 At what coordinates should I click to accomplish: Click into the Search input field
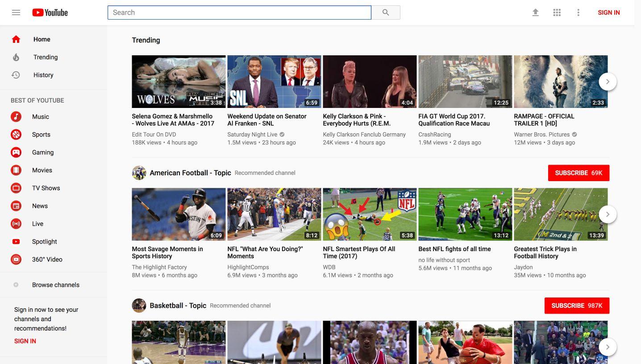(239, 12)
